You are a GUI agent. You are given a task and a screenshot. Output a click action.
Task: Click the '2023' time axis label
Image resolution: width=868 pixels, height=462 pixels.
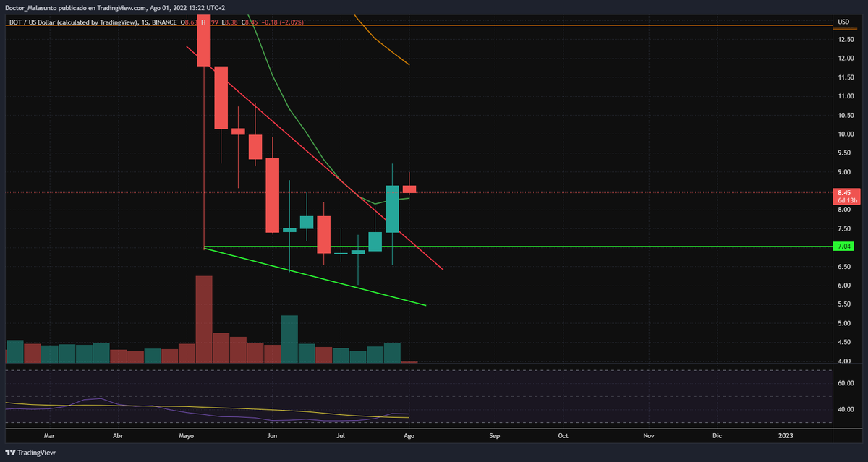point(786,436)
